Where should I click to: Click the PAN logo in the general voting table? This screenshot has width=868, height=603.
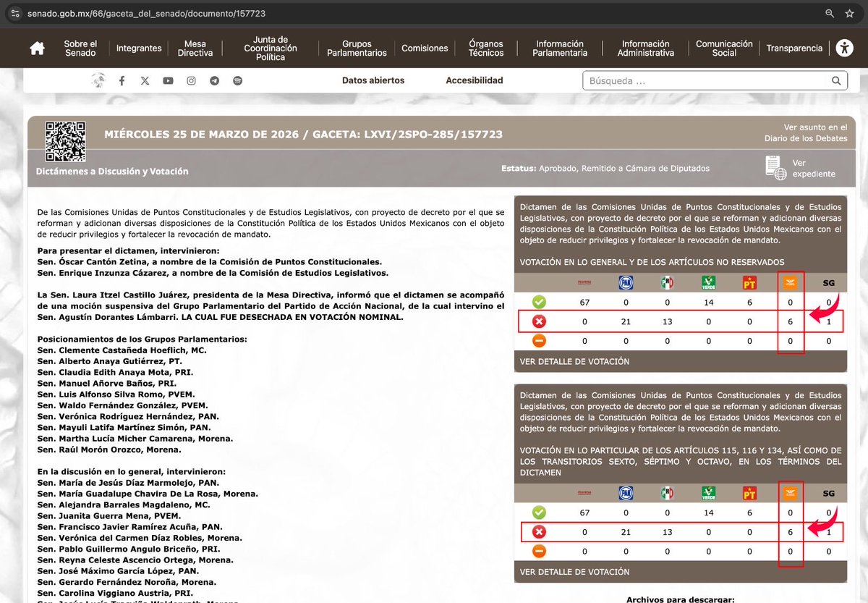pyautogui.click(x=626, y=282)
